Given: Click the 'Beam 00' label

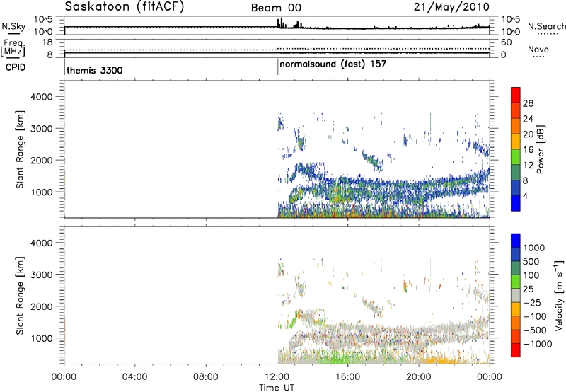Looking at the screenshot, I should pyautogui.click(x=276, y=8).
